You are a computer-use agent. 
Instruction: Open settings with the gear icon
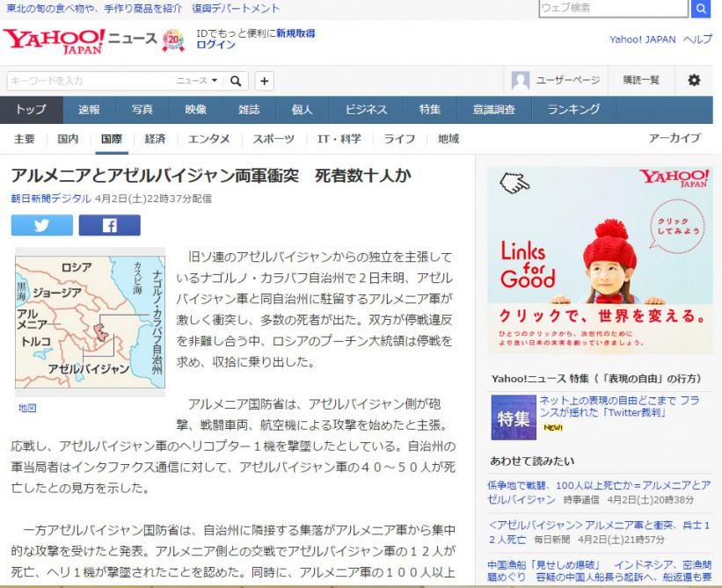694,80
